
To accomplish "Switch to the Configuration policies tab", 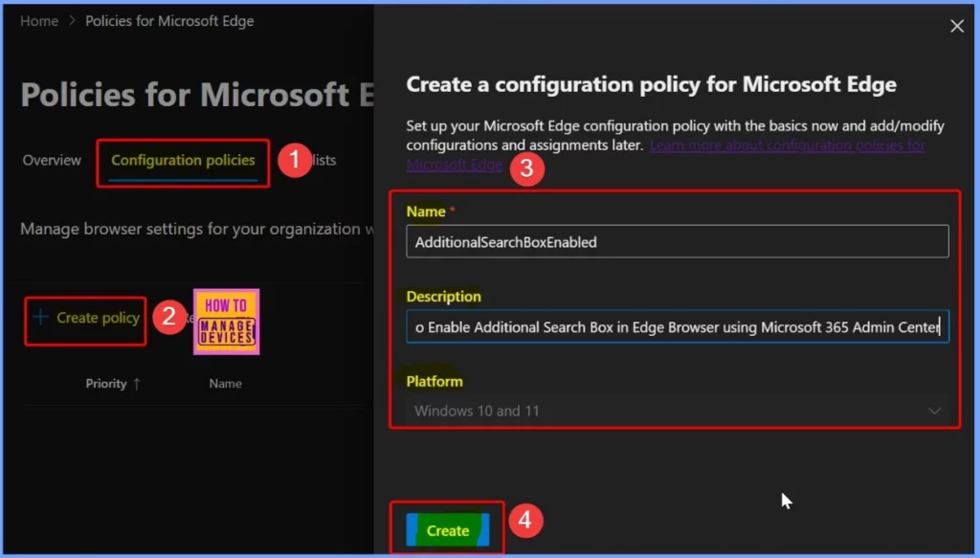I will coord(183,160).
